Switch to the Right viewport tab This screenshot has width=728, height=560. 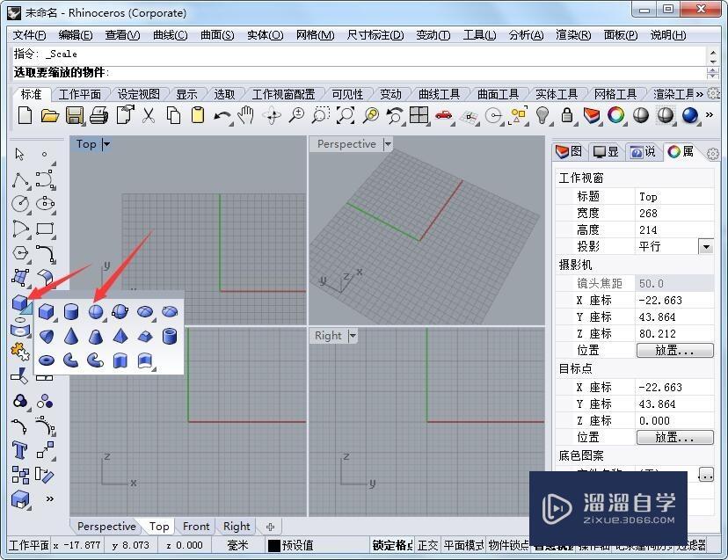coord(236,526)
